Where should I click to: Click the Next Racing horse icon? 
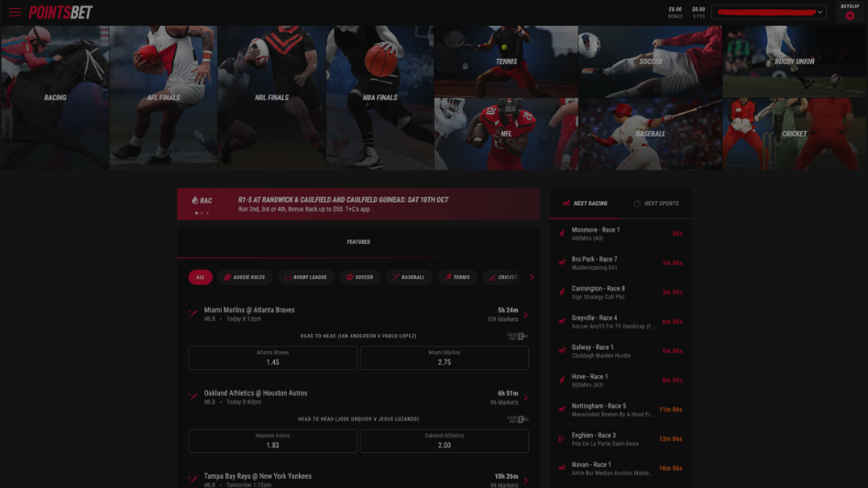click(566, 204)
